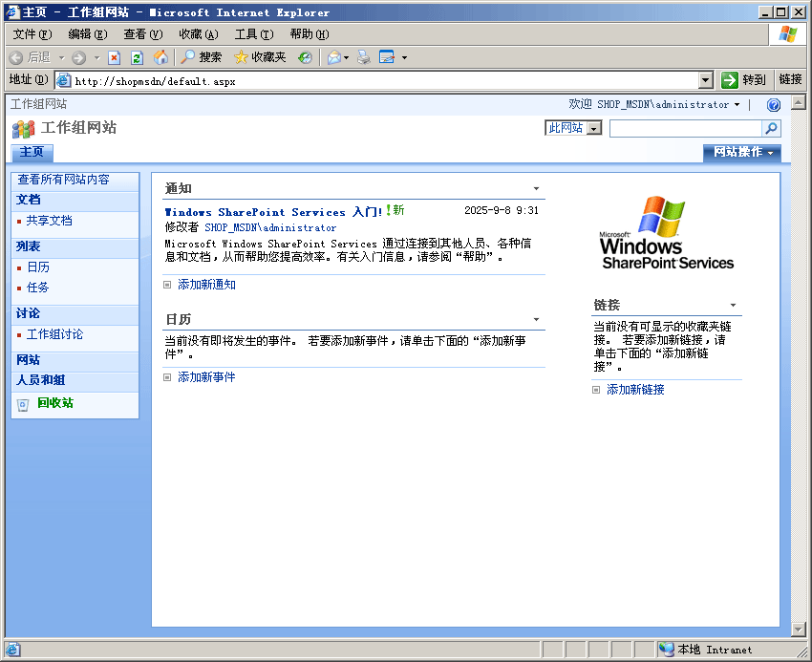Click the 添加新通知 link
The height and width of the screenshot is (662, 812).
click(206, 285)
